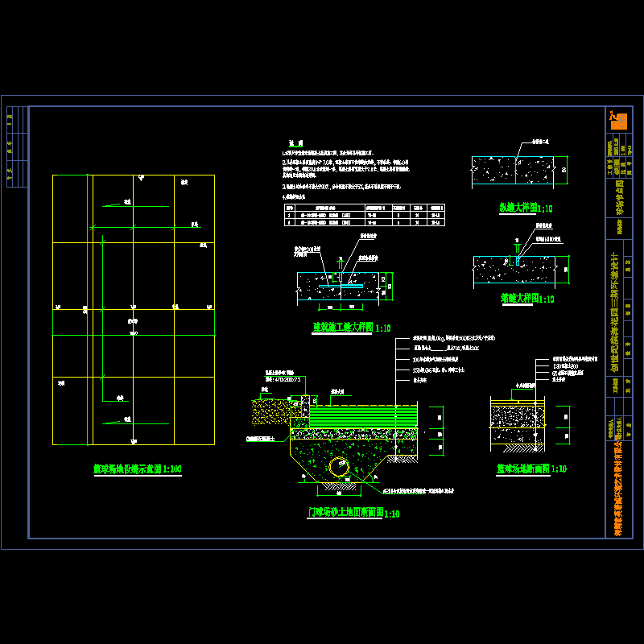
Task: Click the vertical '创世纪滨海花园三期环境设计' project title
Action: tap(615, 313)
